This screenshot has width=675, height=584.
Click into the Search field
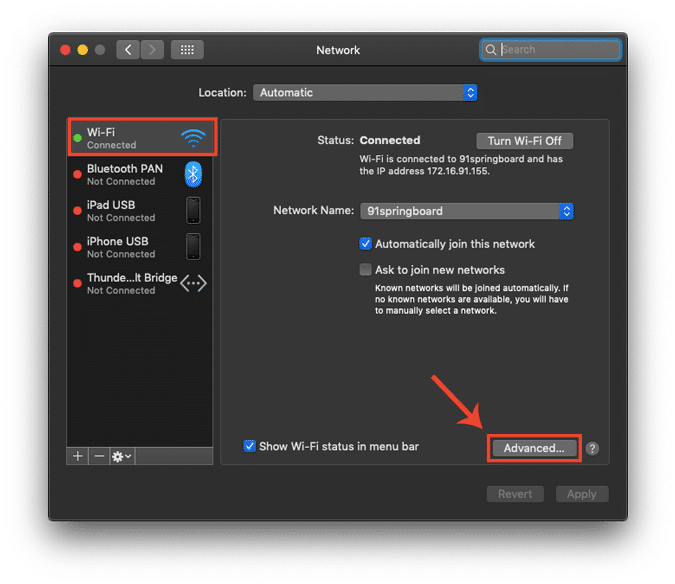(x=551, y=50)
